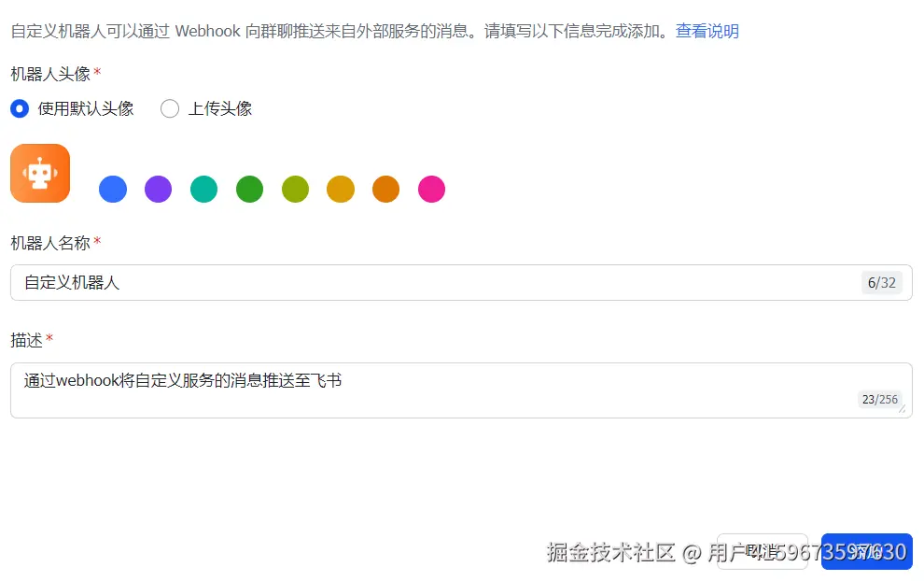This screenshot has width=924, height=581.
Task: Pick the teal avatar color circle
Action: coord(203,190)
